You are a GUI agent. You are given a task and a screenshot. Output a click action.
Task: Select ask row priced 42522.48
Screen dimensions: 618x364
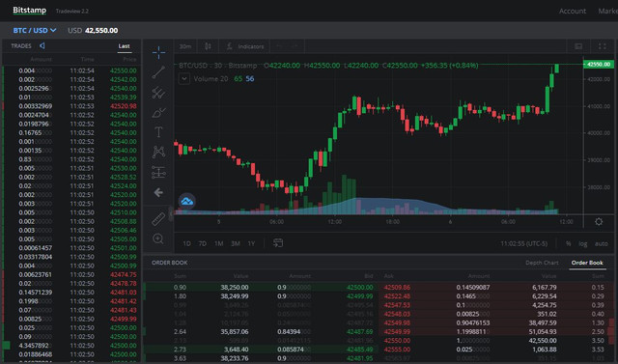coord(497,296)
